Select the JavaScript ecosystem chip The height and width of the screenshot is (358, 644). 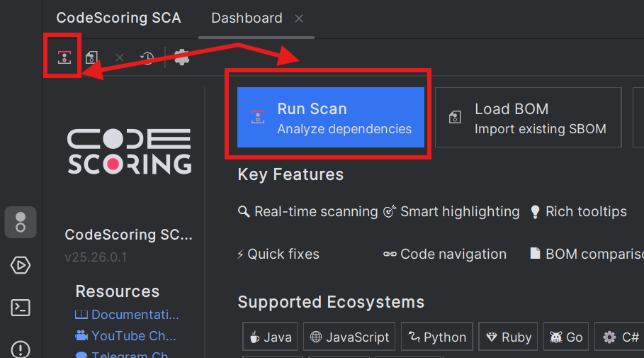[349, 337]
